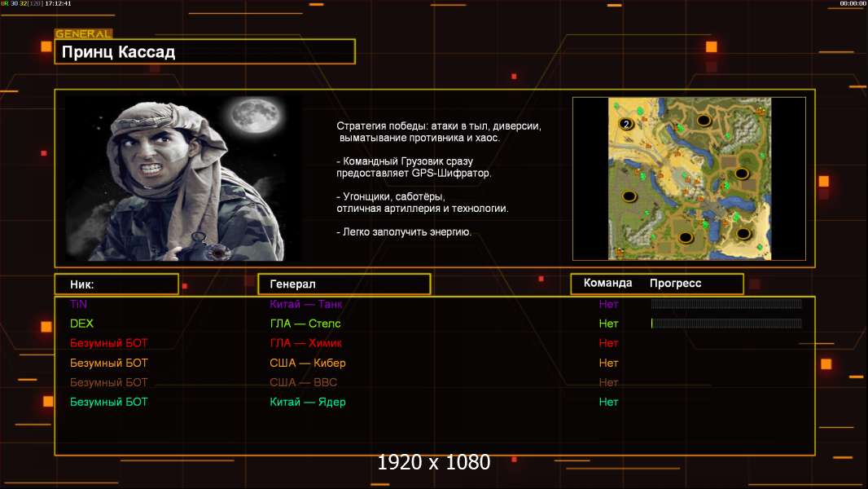The height and width of the screenshot is (489, 868).
Task: Pick the bottom-right start position marker on the minimap
Action: coord(743,234)
